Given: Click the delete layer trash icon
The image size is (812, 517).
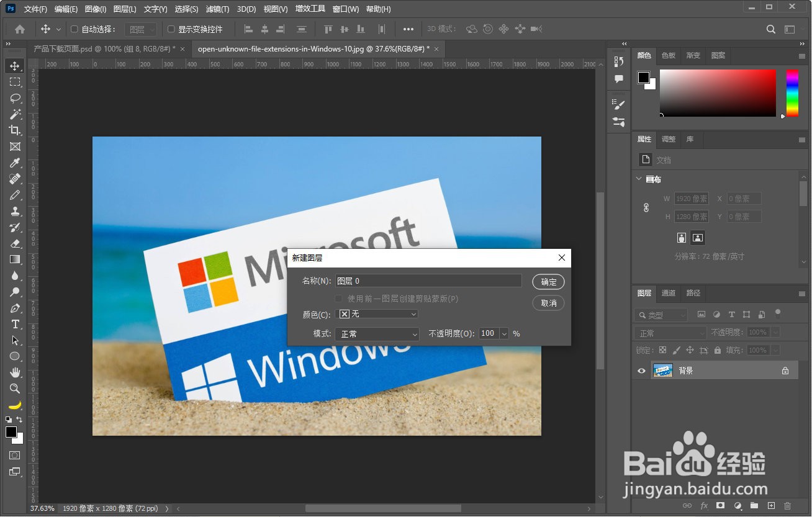Looking at the screenshot, I should (x=788, y=506).
